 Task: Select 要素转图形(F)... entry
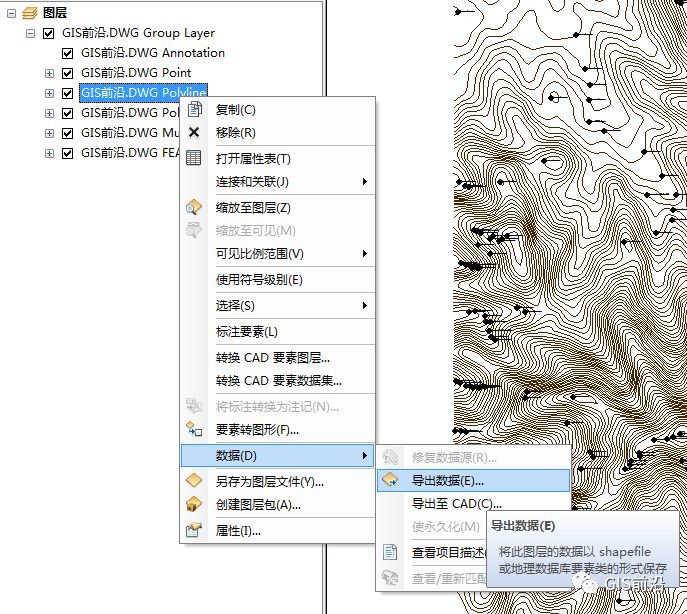pos(278,430)
